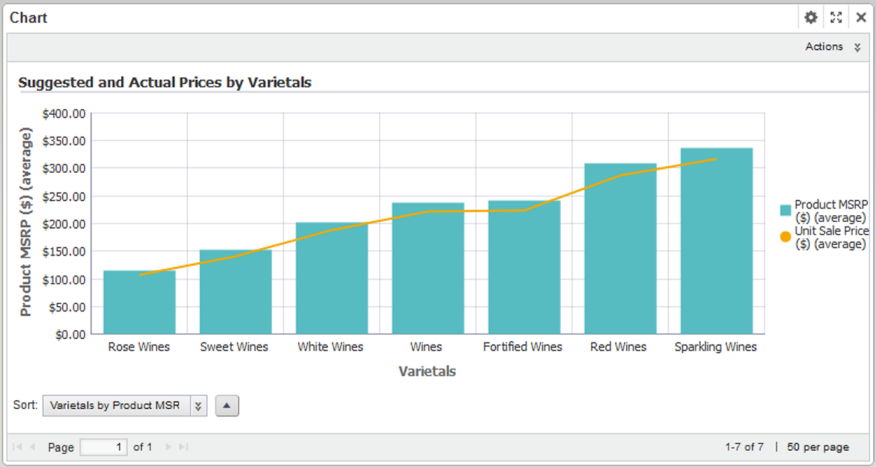Expand chart to full screen
Screen dimensions: 876x467
(836, 17)
